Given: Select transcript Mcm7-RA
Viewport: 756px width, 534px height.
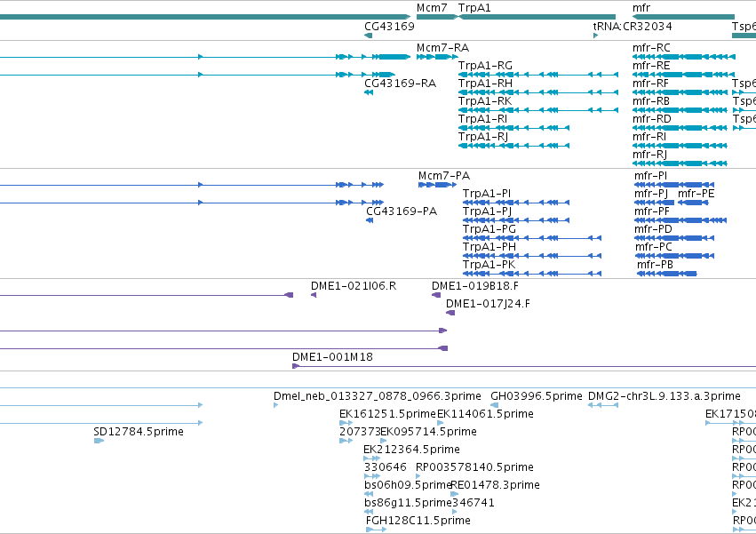Looking at the screenshot, I should [442, 48].
